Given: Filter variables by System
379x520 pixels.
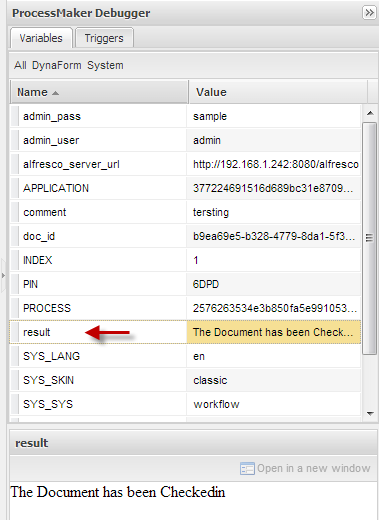Looking at the screenshot, I should (105, 65).
